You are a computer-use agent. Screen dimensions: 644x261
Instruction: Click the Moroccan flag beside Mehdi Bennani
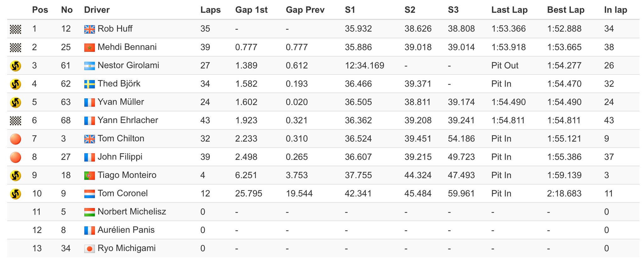(90, 47)
